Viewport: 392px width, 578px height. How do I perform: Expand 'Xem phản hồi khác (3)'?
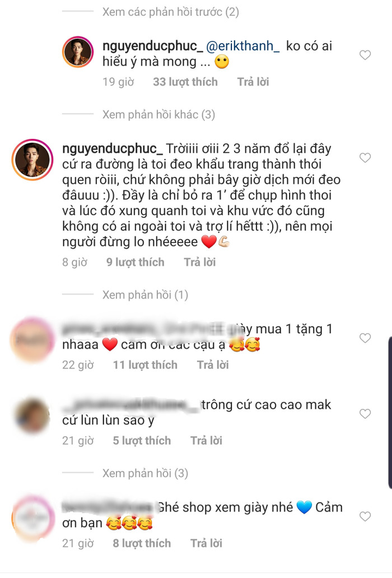point(158,115)
